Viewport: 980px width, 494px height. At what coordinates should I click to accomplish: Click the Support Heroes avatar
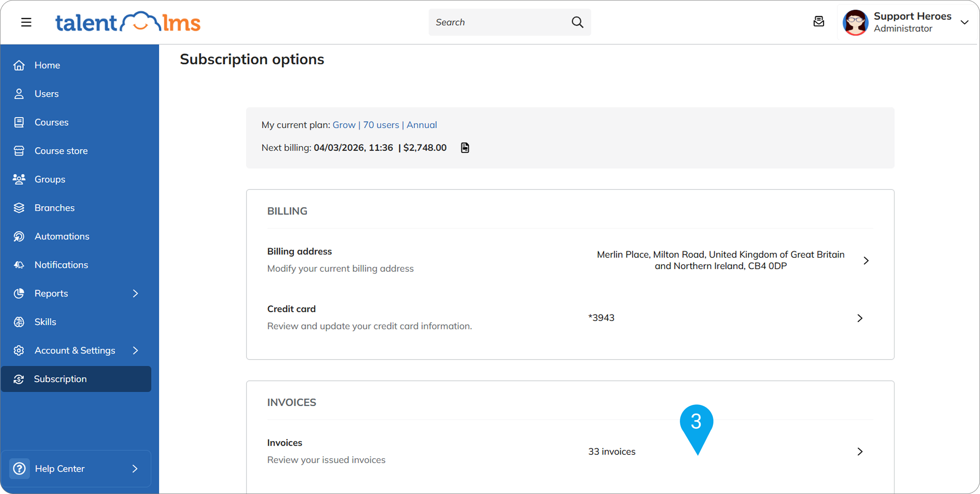click(x=855, y=22)
